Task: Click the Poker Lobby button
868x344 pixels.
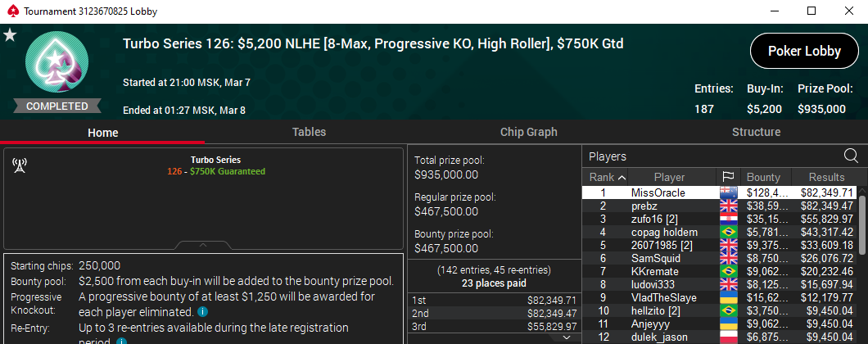Action: point(804,51)
